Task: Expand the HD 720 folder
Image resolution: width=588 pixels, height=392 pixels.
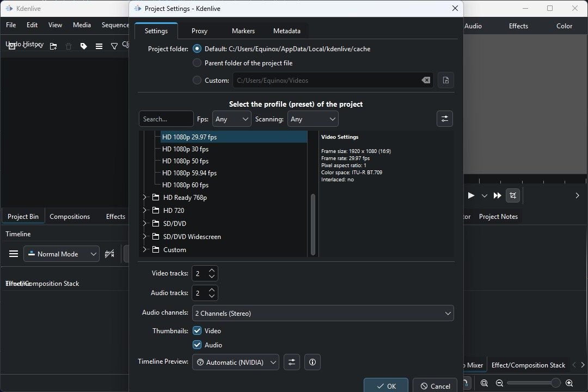Action: (144, 211)
